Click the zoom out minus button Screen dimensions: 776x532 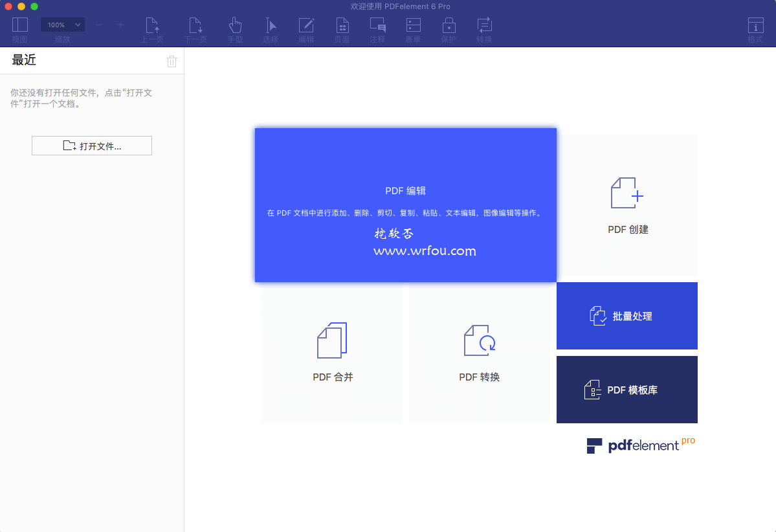[x=99, y=25]
